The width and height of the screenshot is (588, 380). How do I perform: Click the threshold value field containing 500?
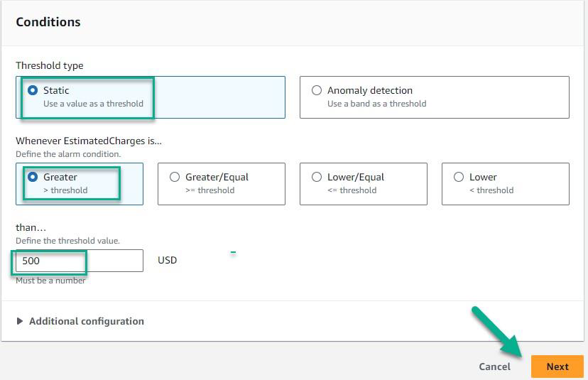click(78, 261)
